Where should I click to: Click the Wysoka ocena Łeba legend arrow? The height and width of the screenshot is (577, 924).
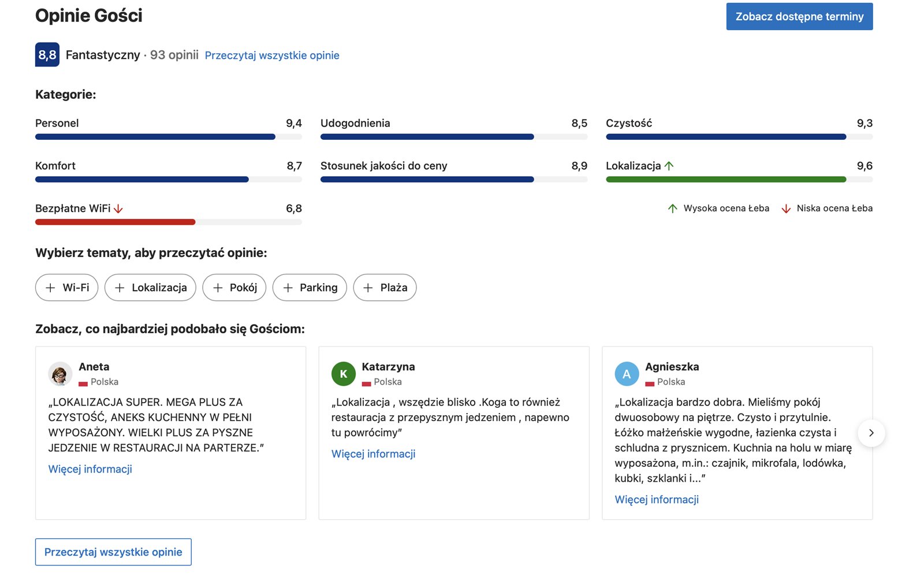(x=672, y=209)
